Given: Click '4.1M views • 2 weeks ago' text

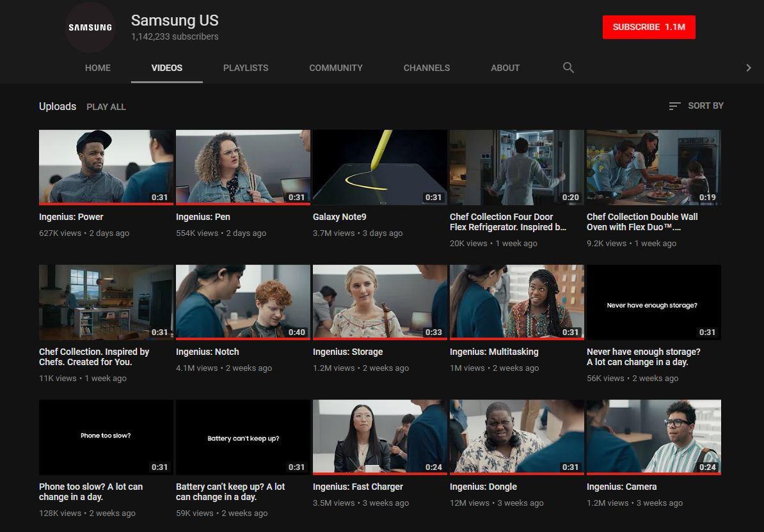Looking at the screenshot, I should [x=224, y=368].
